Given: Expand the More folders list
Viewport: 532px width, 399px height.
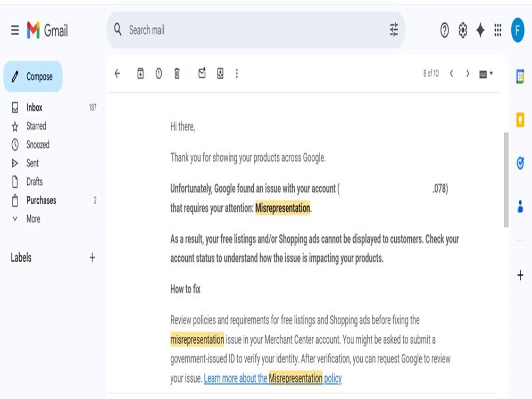Looking at the screenshot, I should pyautogui.click(x=33, y=219).
